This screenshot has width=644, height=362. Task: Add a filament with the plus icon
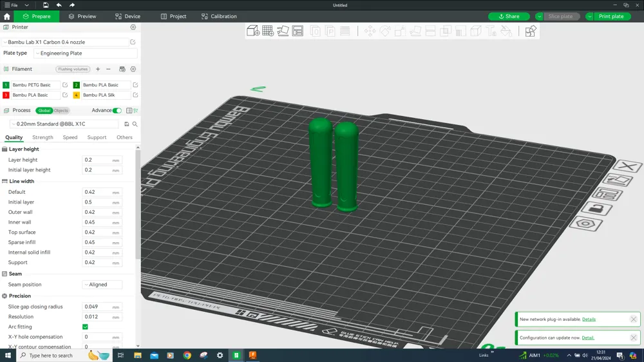(98, 69)
